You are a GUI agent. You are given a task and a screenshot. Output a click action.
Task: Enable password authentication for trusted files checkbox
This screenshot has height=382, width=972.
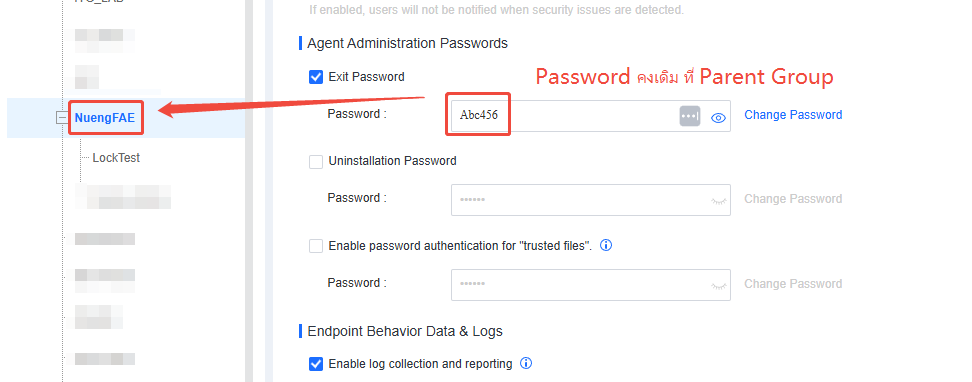[316, 246]
